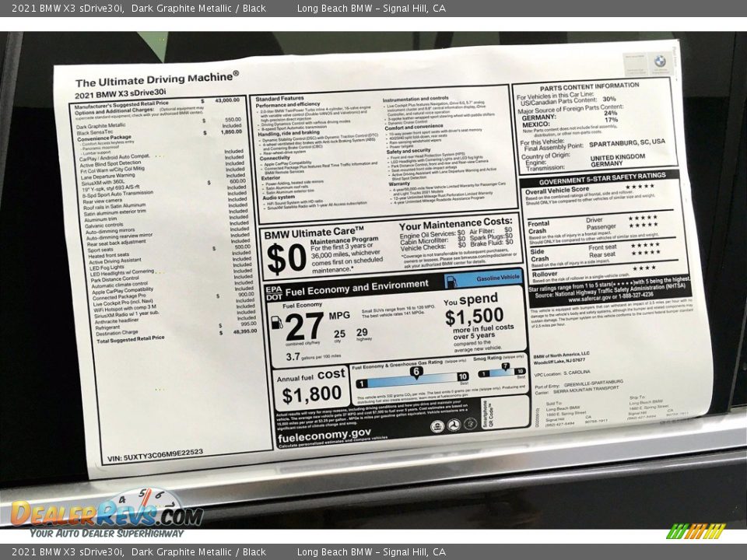
Task: Click the $1,800 annual fuel cost
Action: point(311,394)
